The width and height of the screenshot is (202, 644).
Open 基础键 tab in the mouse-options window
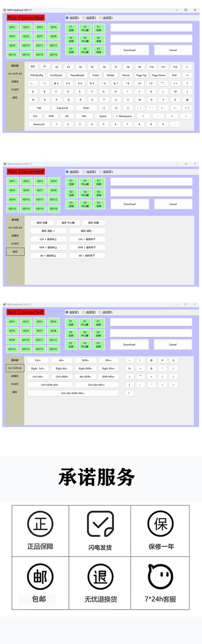coord(15,220)
